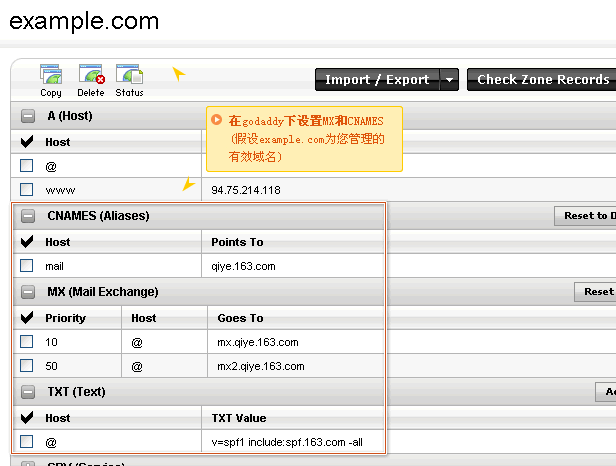Click priority value 10 in MX table

(x=51, y=342)
